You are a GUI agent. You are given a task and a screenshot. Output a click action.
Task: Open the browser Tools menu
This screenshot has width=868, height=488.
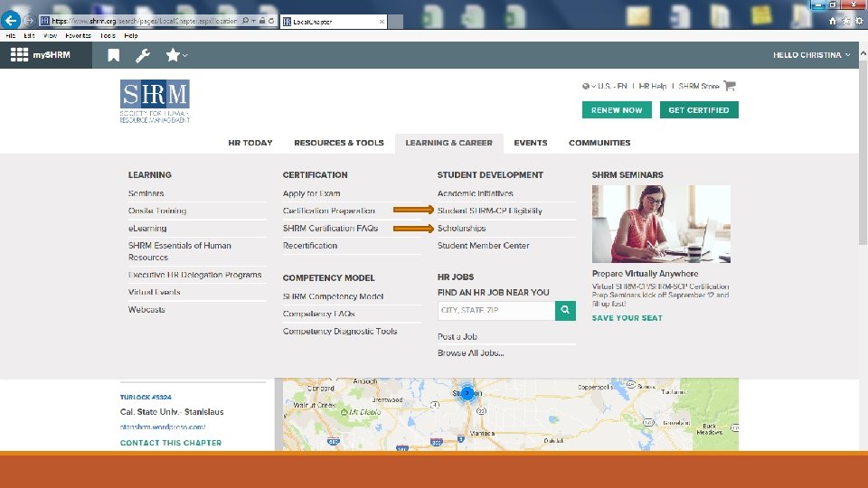(108, 35)
